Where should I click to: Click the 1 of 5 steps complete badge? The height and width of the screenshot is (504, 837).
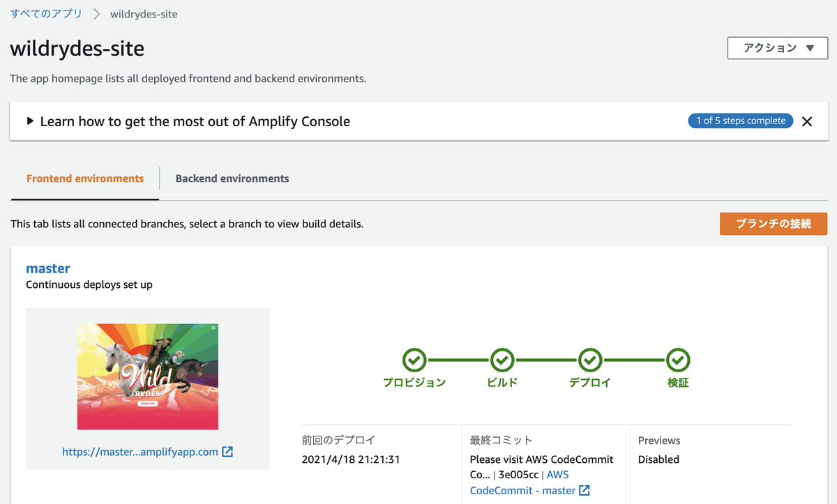[x=741, y=121]
